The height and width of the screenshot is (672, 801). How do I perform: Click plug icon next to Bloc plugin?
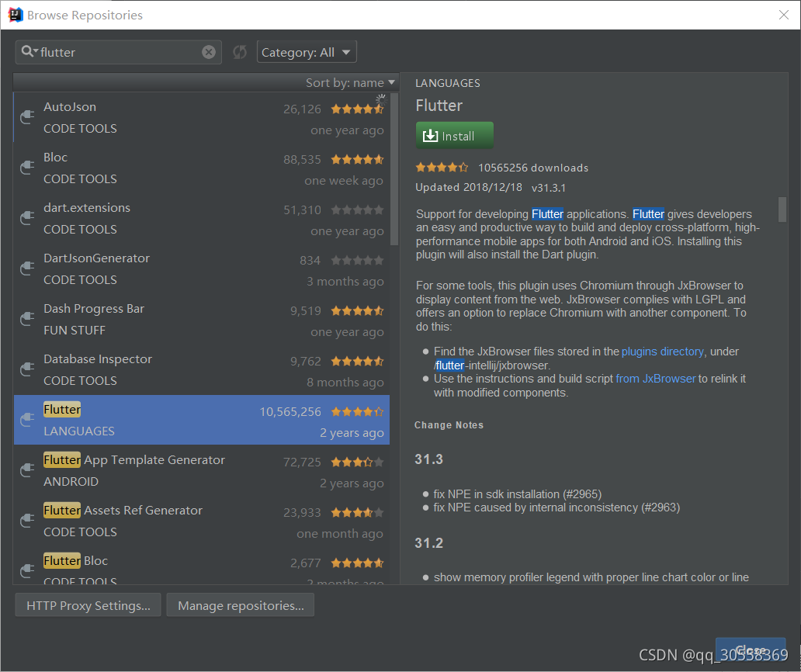[x=26, y=168]
